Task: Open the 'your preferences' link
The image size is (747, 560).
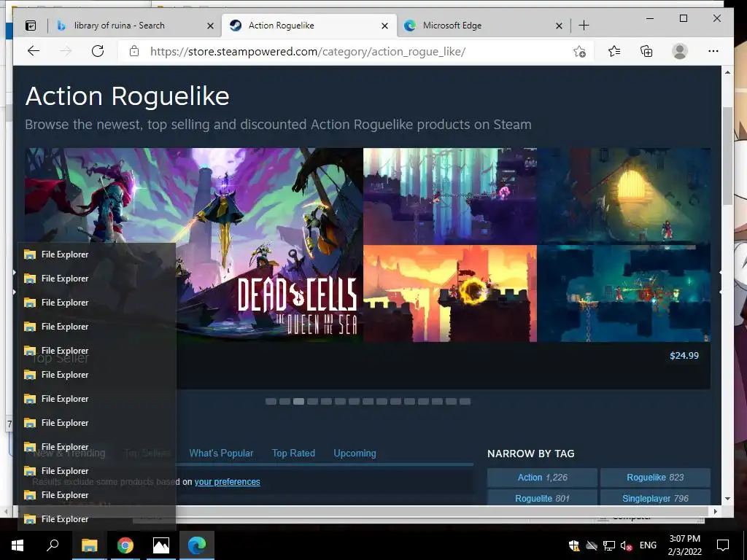Action: (228, 482)
